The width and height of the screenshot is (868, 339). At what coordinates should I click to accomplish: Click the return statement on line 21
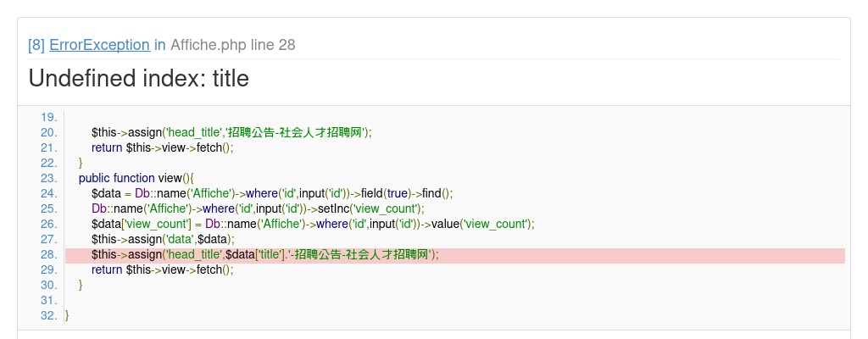[162, 147]
